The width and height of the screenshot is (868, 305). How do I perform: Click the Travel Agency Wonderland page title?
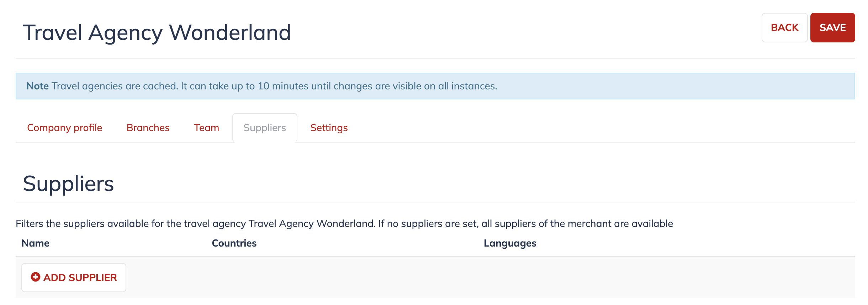click(157, 32)
